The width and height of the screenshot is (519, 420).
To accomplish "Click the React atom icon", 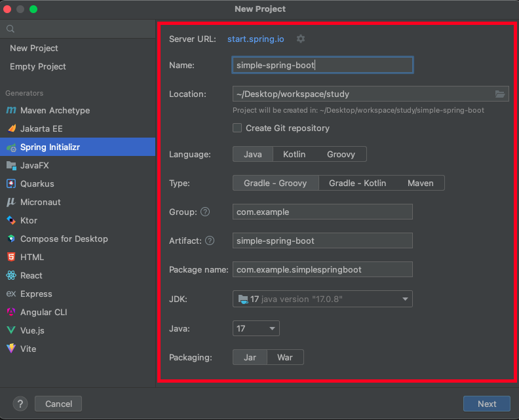I will pyautogui.click(x=11, y=275).
